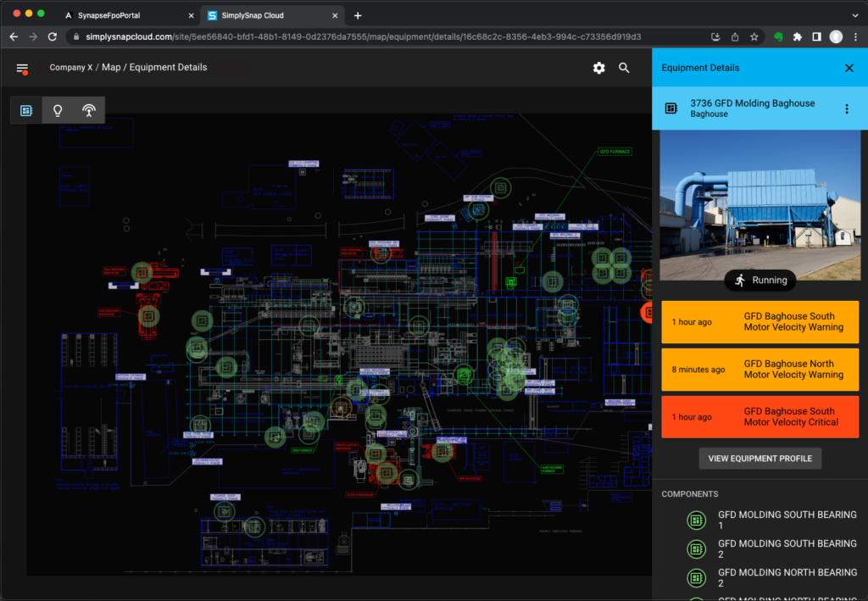Select the wireless sensor antenna layer icon
Image resolution: width=868 pixels, height=601 pixels.
click(x=89, y=109)
